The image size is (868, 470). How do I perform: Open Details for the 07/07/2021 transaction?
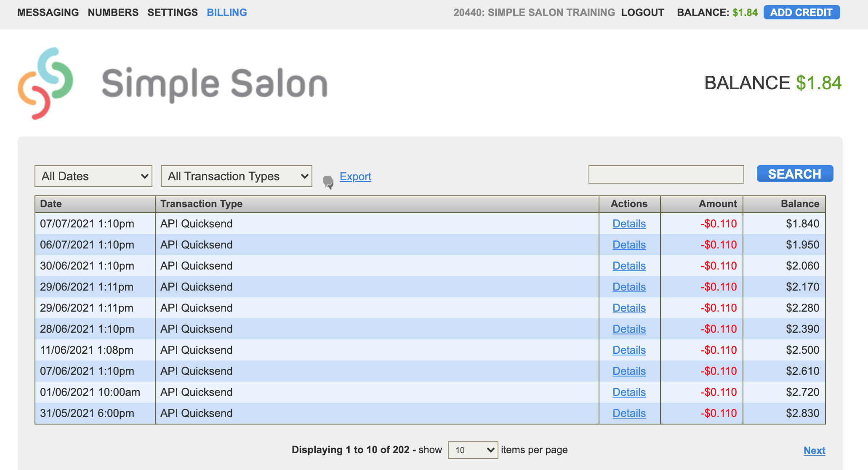(x=629, y=224)
